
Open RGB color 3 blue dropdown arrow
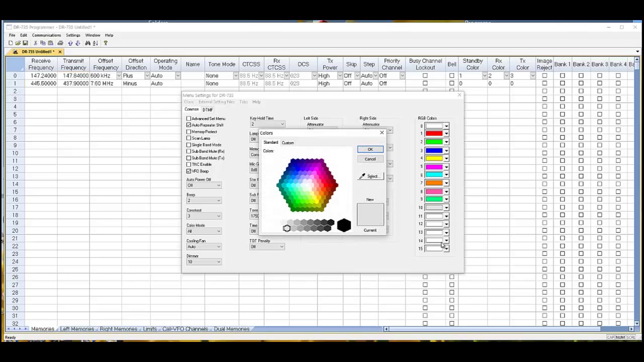tap(446, 150)
